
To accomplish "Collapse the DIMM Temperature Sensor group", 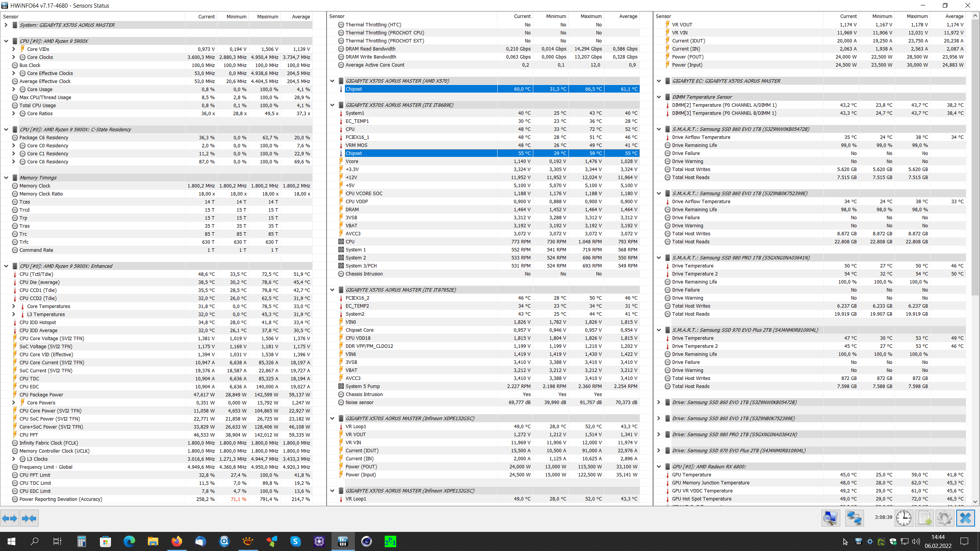I will tap(658, 97).
